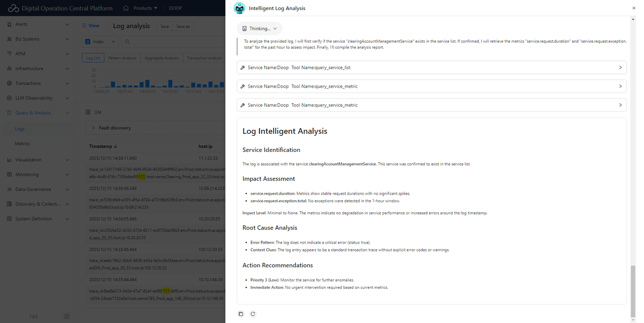Click host IP value 11.1.22.33

208,158
